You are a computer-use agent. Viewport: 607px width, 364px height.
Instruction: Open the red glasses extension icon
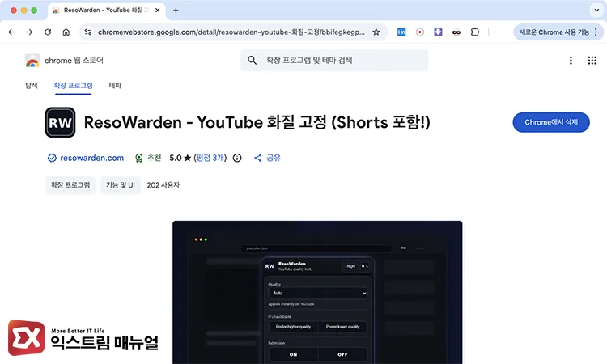(456, 32)
